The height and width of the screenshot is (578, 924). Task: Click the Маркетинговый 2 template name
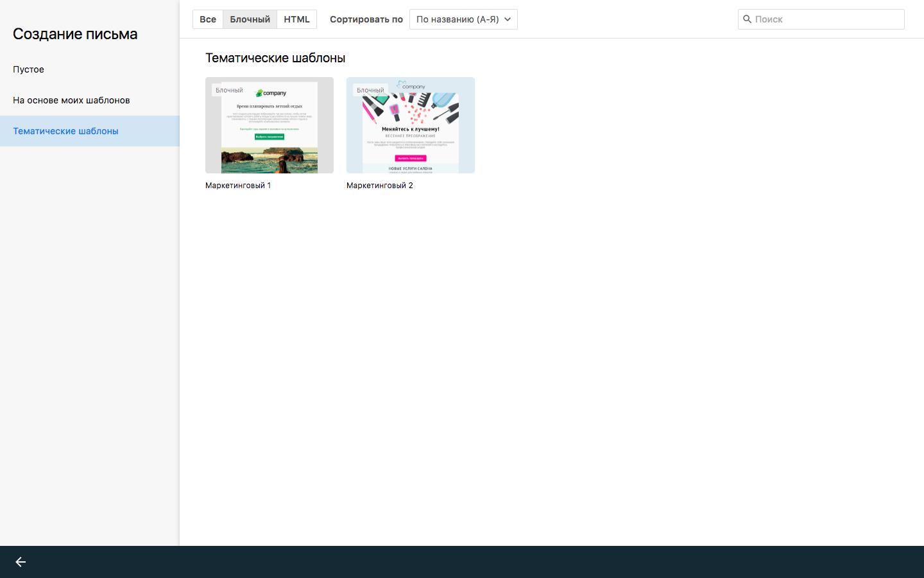point(380,186)
